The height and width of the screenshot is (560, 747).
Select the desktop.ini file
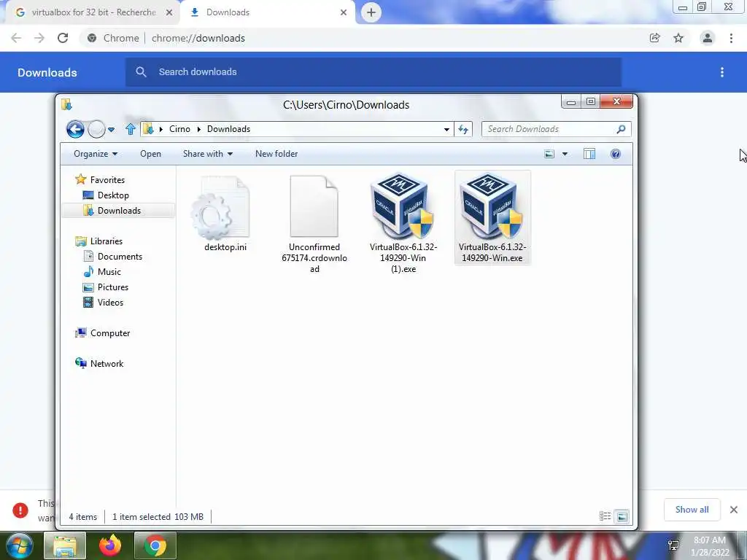[225, 214]
